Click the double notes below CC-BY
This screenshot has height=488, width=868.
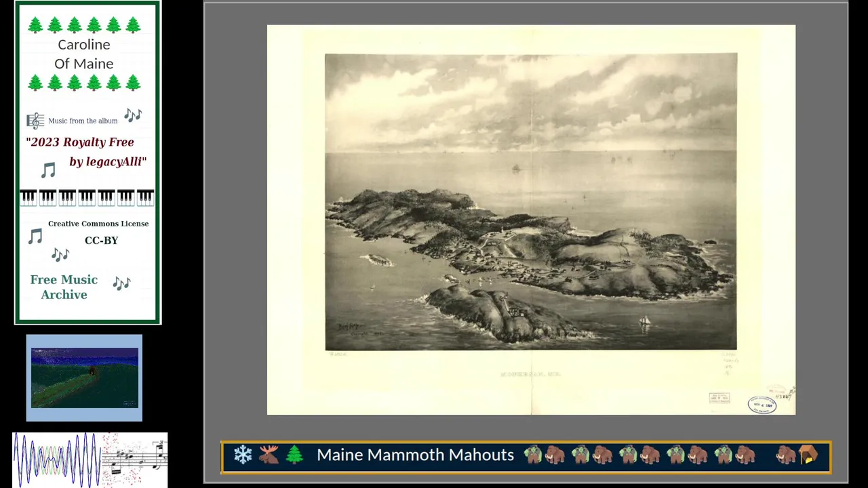click(60, 254)
